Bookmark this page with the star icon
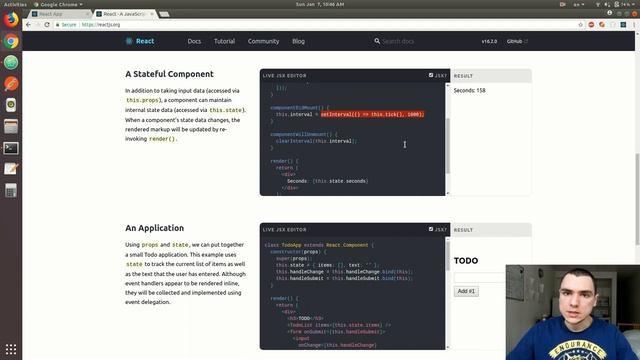The width and height of the screenshot is (640, 360). click(x=580, y=25)
